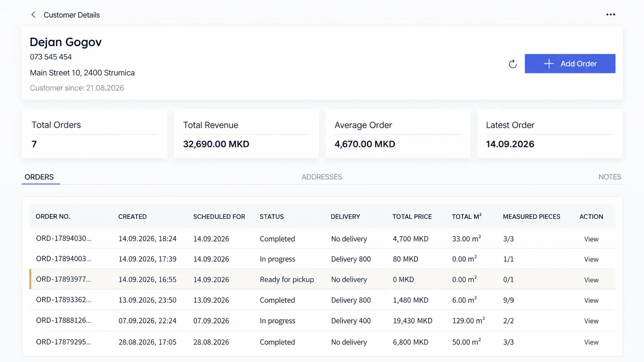Image resolution: width=644 pixels, height=362 pixels.
Task: Click the SCHEDULED FOR column header
Action: pos(219,217)
